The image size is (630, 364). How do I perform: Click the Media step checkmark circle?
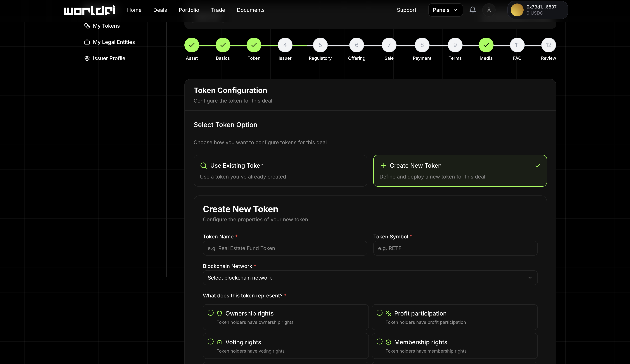486,45
